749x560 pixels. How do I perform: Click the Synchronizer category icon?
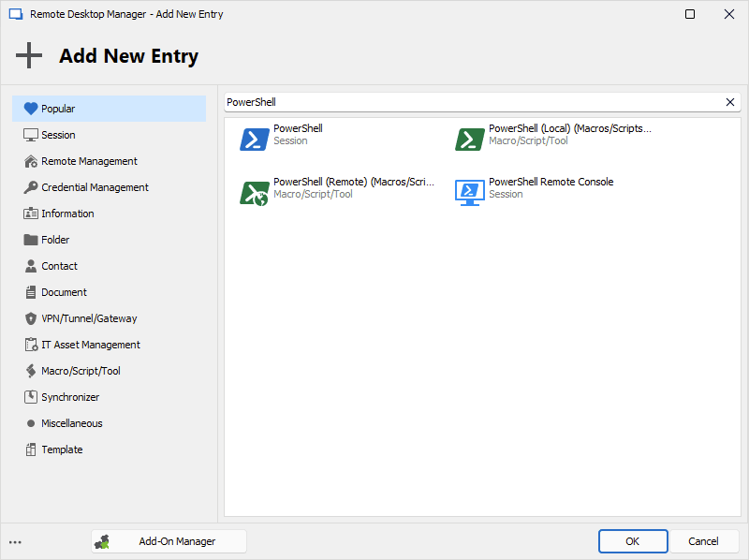point(30,397)
